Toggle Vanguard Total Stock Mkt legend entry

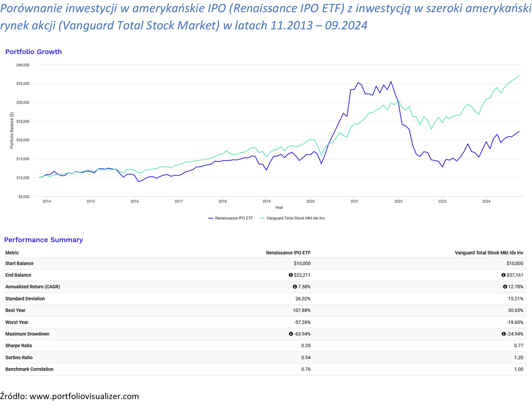(x=295, y=218)
